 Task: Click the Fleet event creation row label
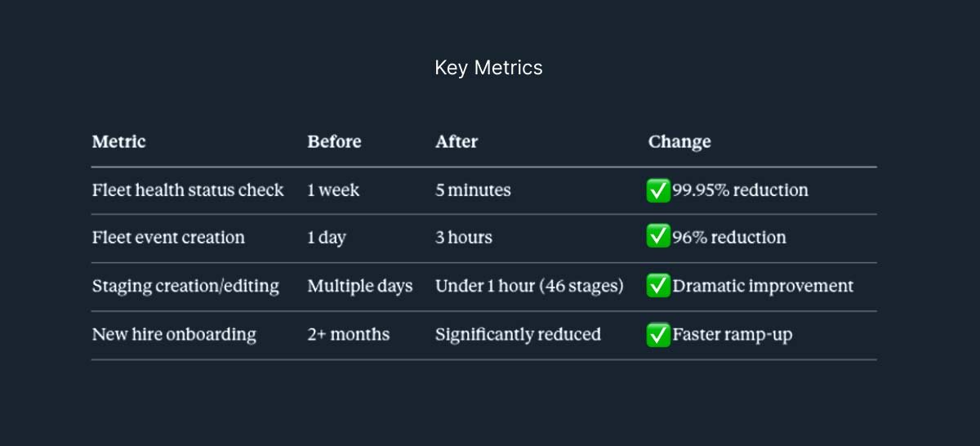(168, 238)
